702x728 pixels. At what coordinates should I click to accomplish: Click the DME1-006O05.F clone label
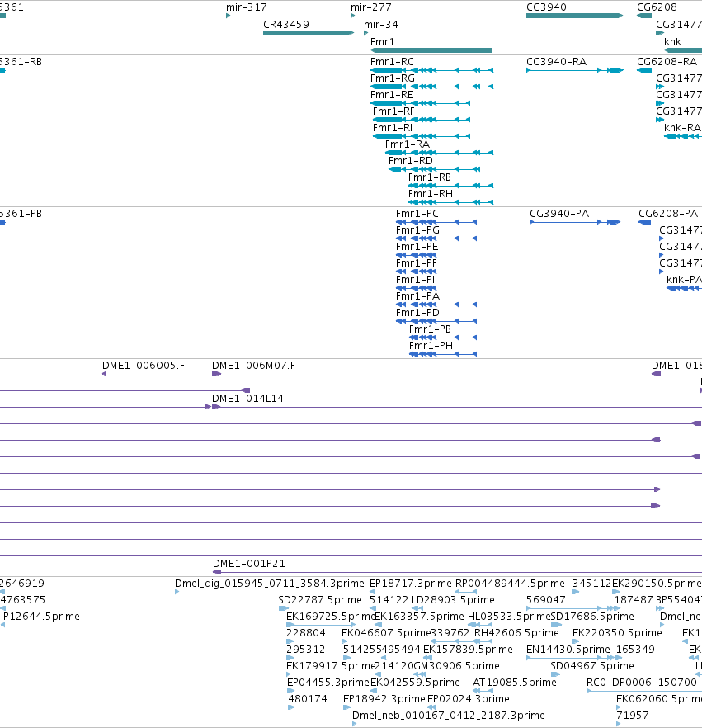pyautogui.click(x=143, y=366)
